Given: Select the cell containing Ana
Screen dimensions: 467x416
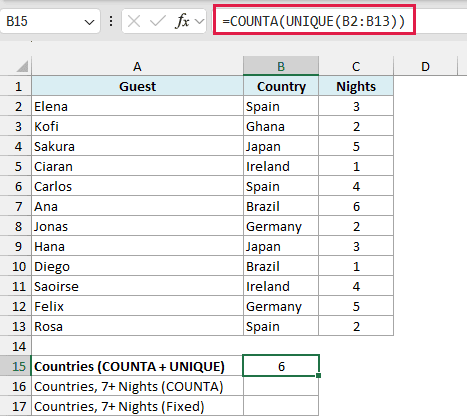Looking at the screenshot, I should (137, 206).
